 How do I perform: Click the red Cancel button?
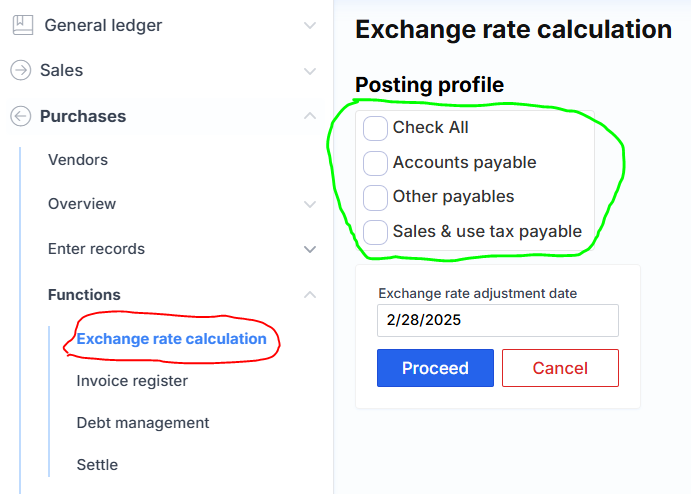[x=560, y=368]
